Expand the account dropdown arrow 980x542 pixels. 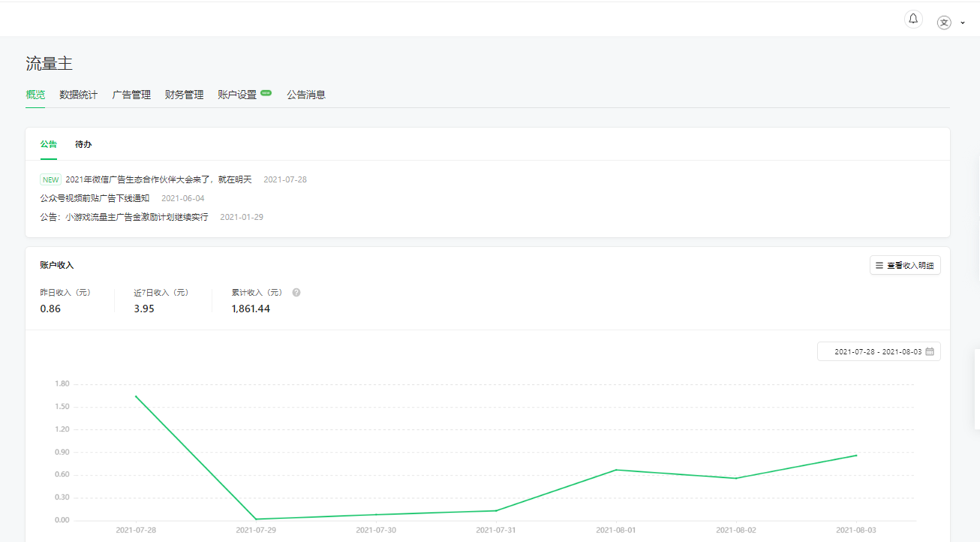pos(963,23)
